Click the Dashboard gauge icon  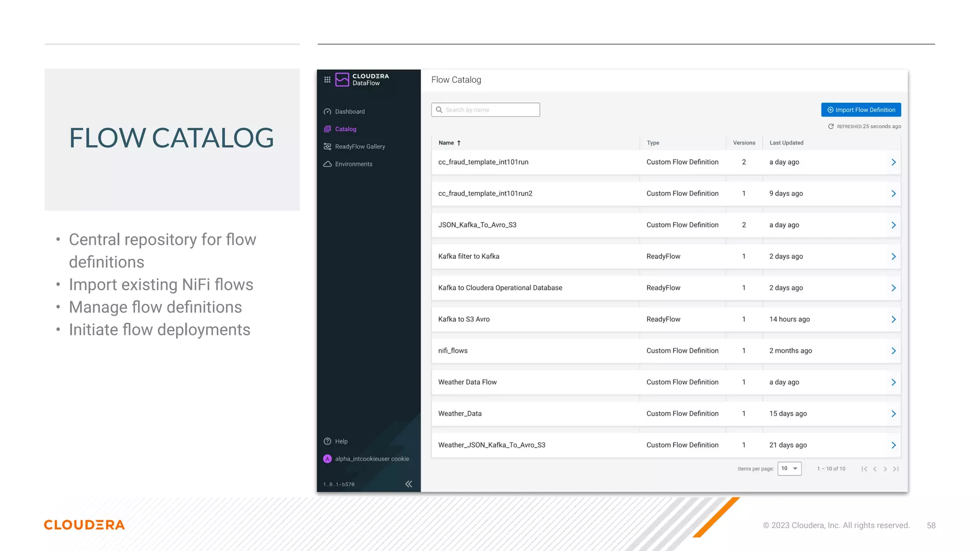click(x=327, y=111)
